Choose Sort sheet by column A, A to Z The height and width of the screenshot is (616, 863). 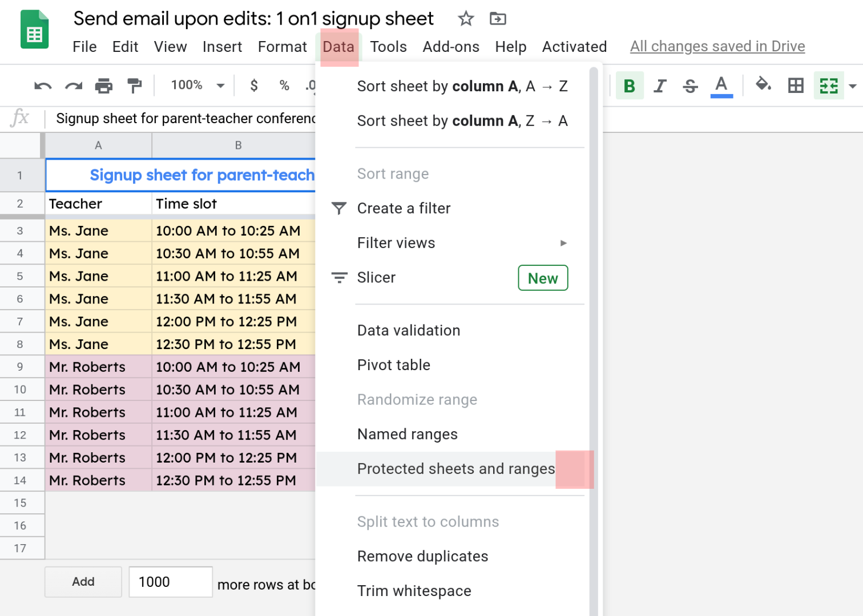(453, 86)
